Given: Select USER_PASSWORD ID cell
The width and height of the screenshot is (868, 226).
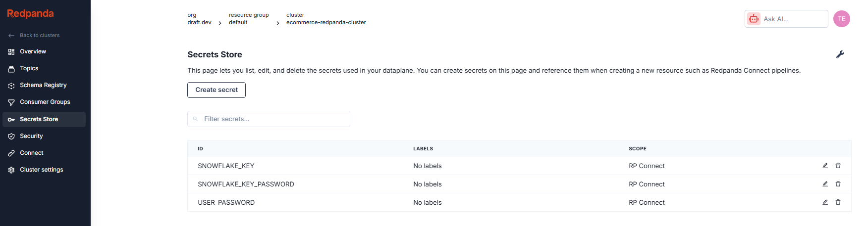Looking at the screenshot, I should coord(226,202).
